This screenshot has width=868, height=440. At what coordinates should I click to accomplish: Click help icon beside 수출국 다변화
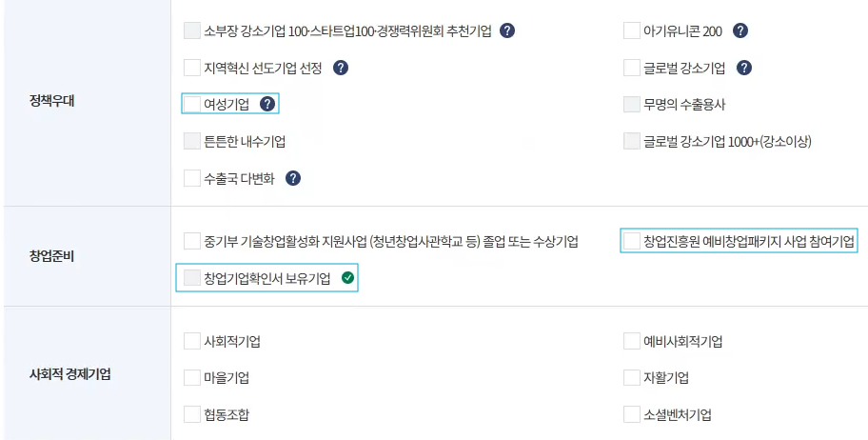click(x=293, y=178)
